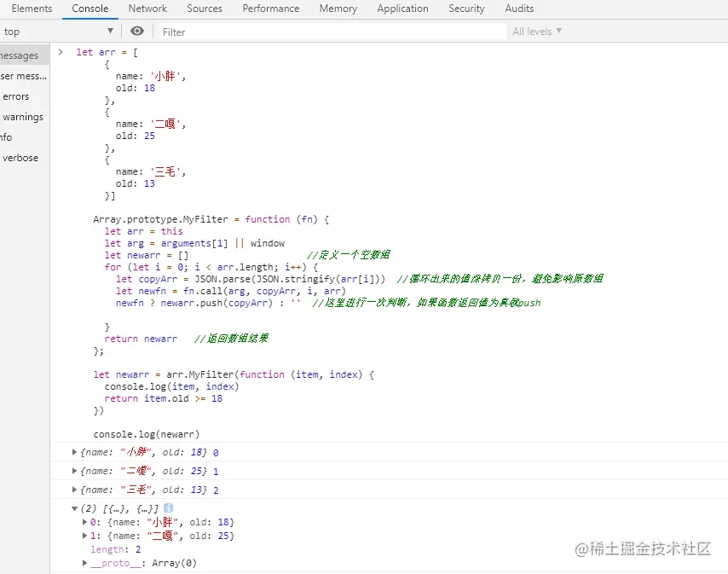Select the user messages sidebar entry
The height and width of the screenshot is (574, 728).
23,76
